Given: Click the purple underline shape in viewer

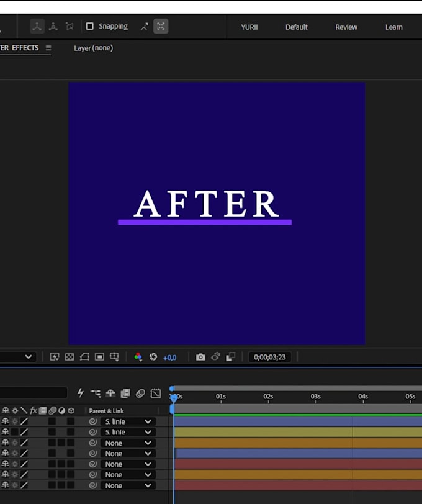Looking at the screenshot, I should point(205,222).
